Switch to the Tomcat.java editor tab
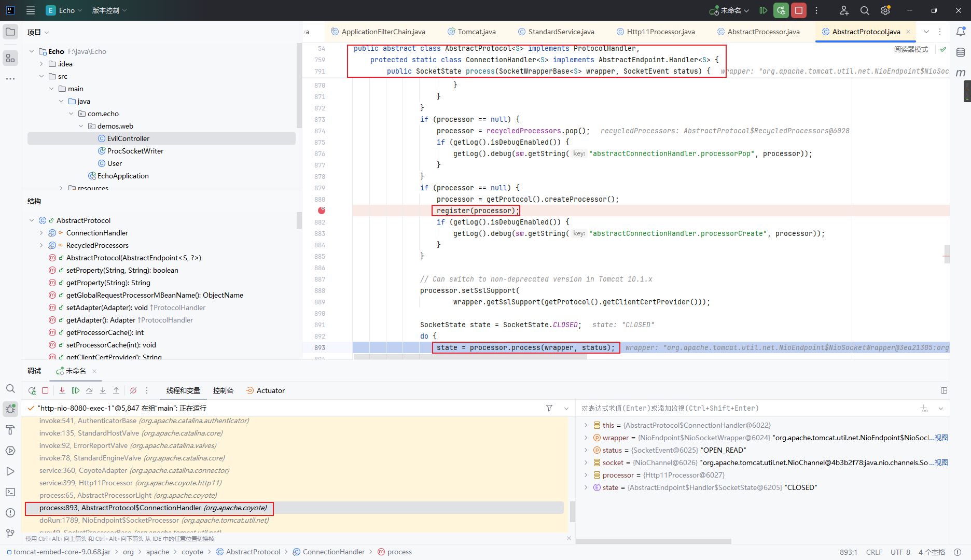The width and height of the screenshot is (971, 560). point(476,32)
